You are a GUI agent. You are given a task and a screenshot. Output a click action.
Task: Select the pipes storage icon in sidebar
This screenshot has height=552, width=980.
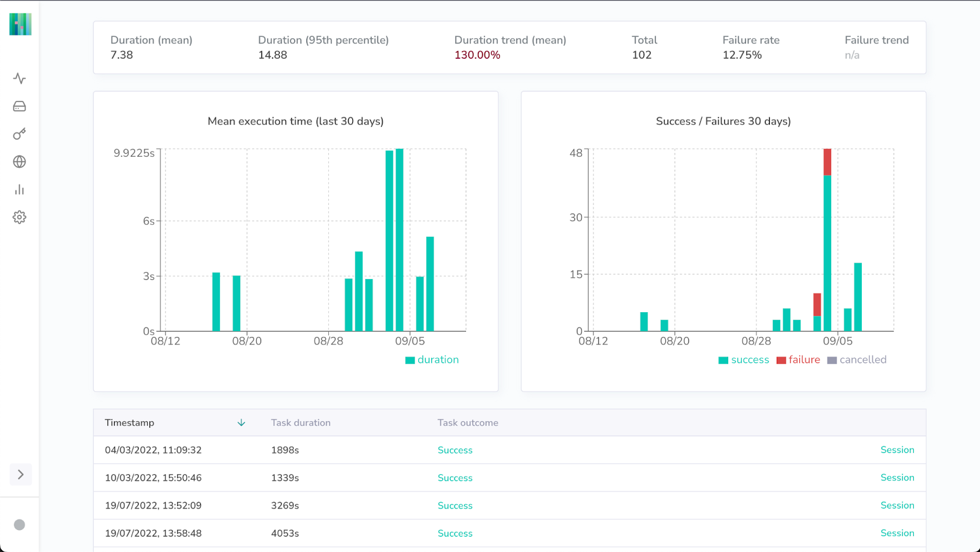(x=20, y=106)
